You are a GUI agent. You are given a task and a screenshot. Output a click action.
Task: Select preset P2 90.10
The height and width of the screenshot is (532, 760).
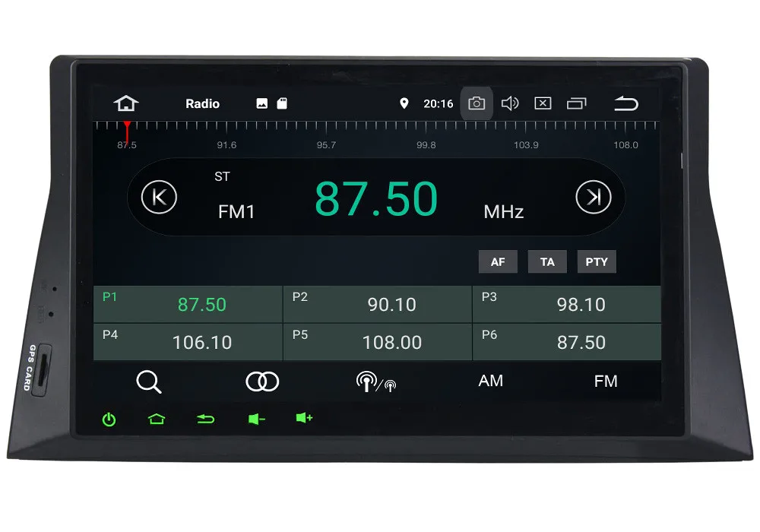point(377,304)
